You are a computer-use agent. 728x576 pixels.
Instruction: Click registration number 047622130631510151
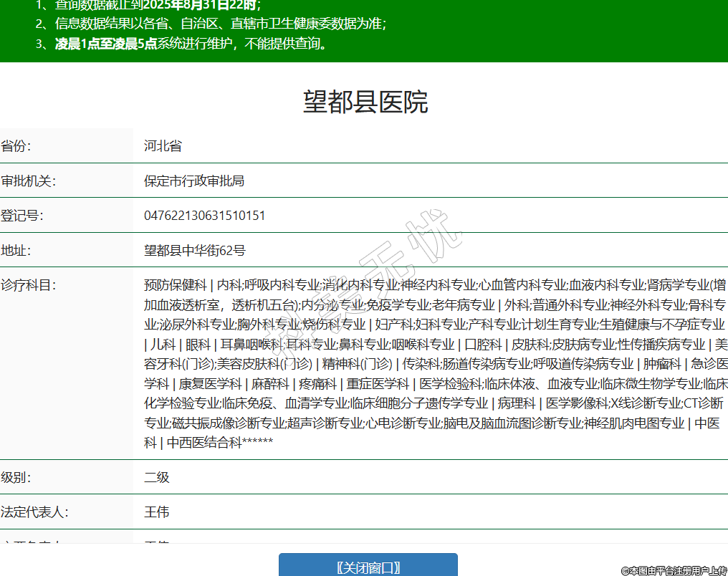(x=204, y=216)
